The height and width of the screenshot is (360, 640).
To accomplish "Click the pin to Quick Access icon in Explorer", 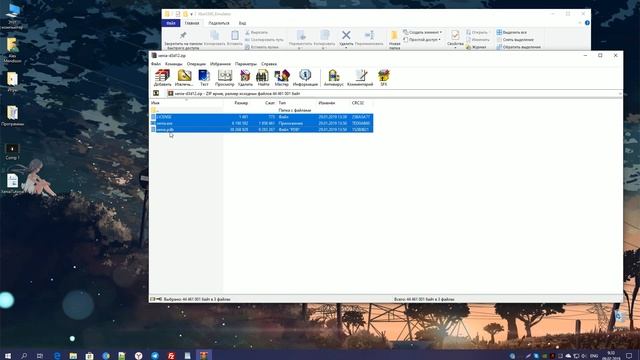I will tap(183, 36).
